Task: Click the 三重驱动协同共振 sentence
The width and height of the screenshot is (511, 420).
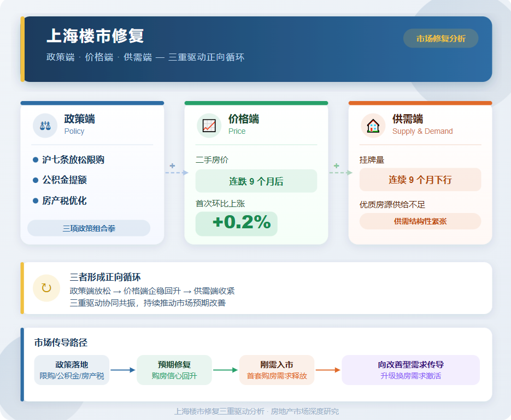Action: point(148,303)
